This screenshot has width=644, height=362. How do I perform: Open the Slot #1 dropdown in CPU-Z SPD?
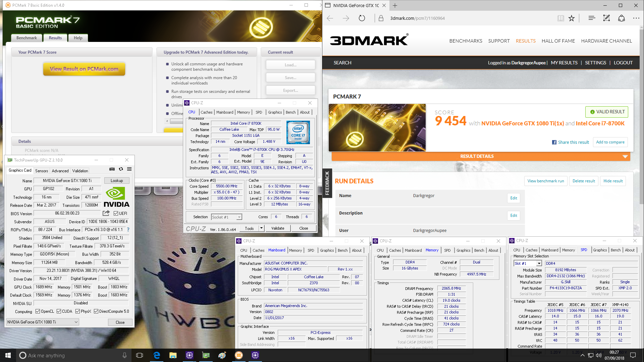(528, 263)
